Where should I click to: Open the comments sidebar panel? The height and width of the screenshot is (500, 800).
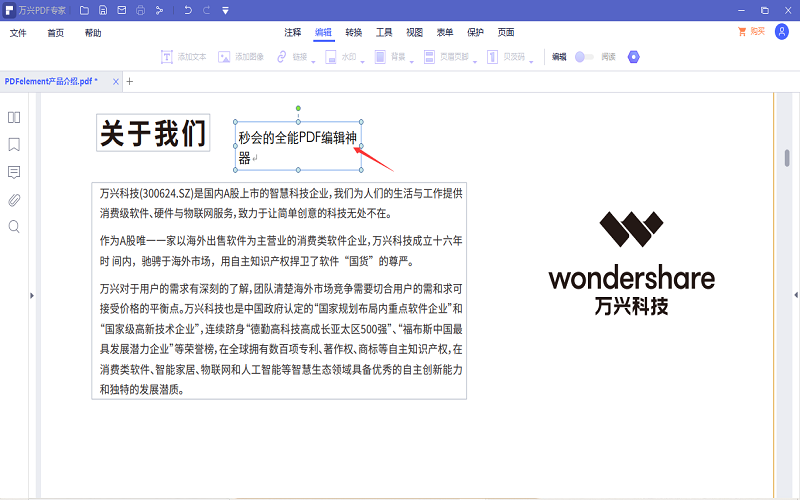[14, 172]
